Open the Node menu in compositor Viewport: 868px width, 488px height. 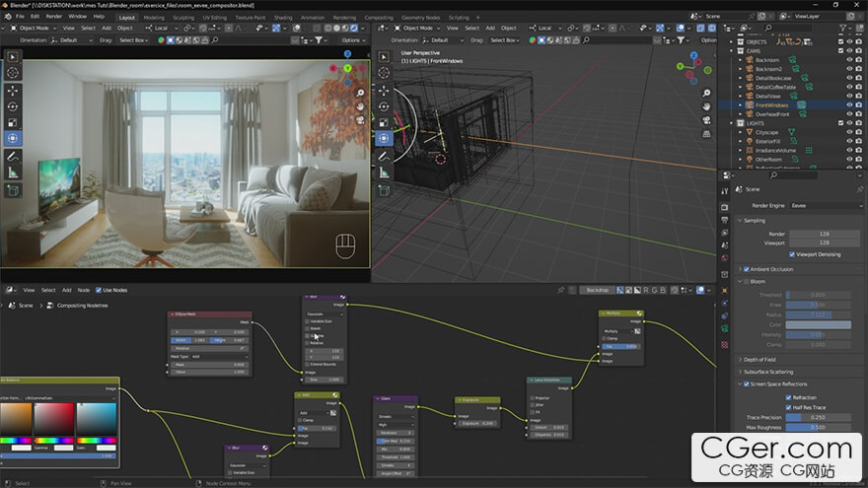(x=84, y=290)
